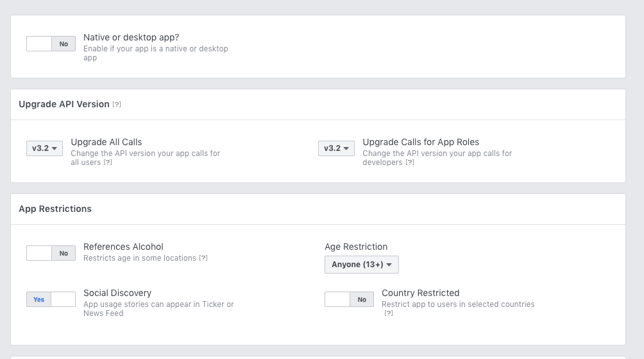Click the App Restrictions section heading

coord(55,209)
